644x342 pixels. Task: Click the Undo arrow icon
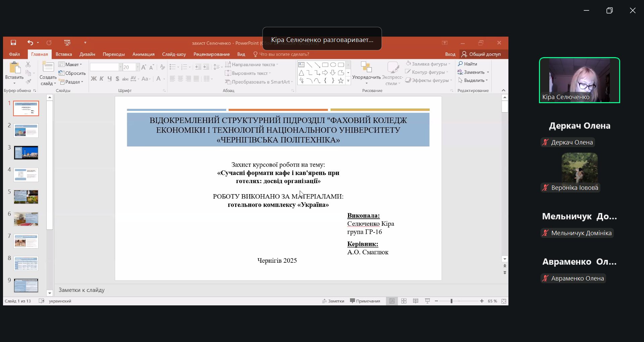30,43
